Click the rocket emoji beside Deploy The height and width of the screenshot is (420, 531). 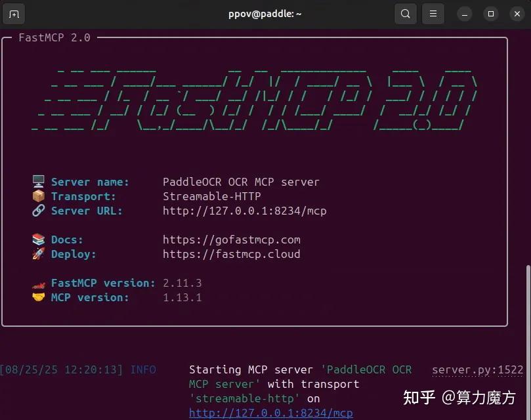38,254
